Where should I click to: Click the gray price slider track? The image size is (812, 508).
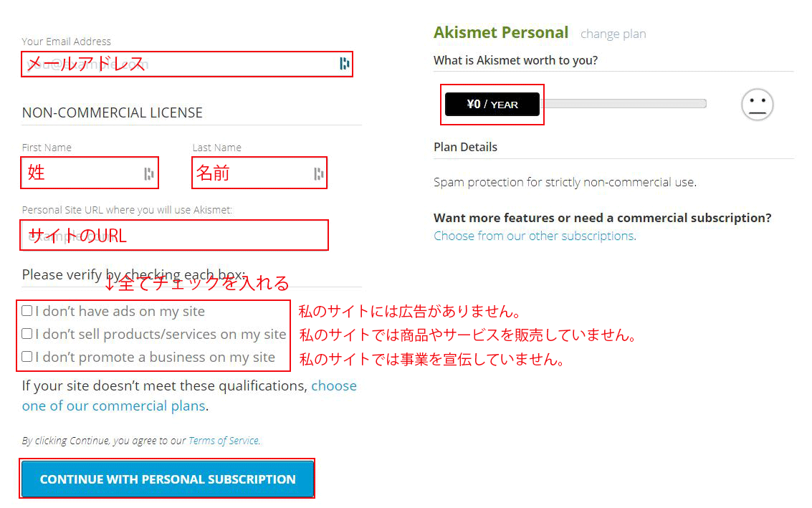[624, 104]
